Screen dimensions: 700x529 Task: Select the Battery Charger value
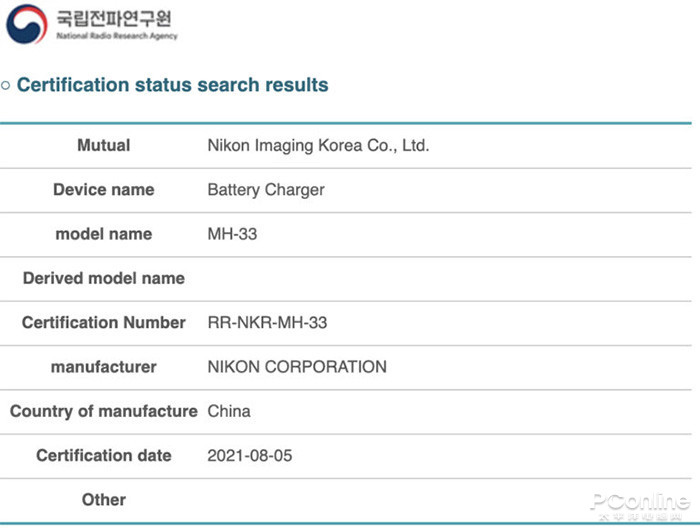[266, 190]
